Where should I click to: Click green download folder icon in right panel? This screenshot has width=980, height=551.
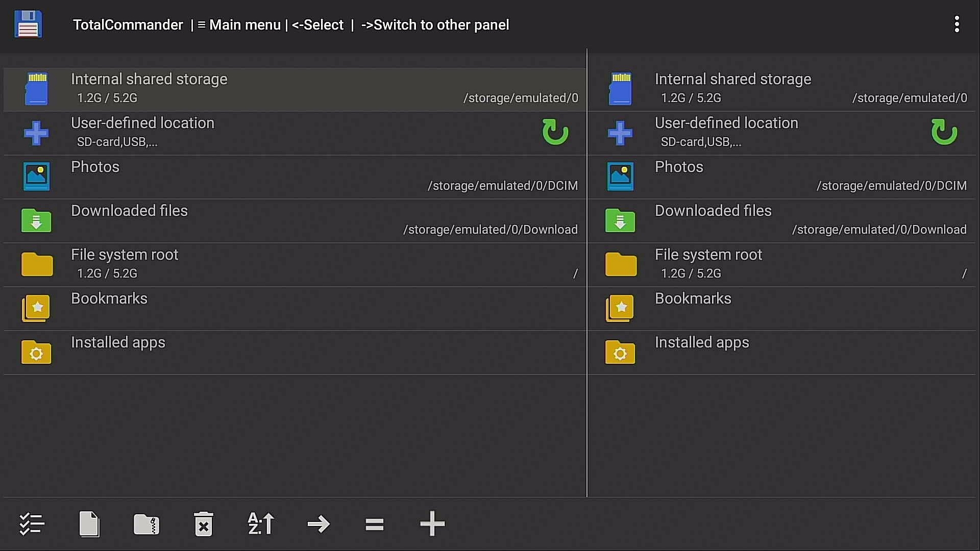(620, 220)
